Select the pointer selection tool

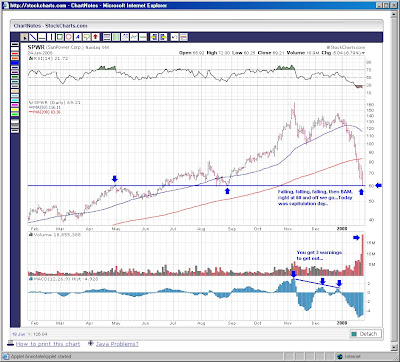(24, 37)
